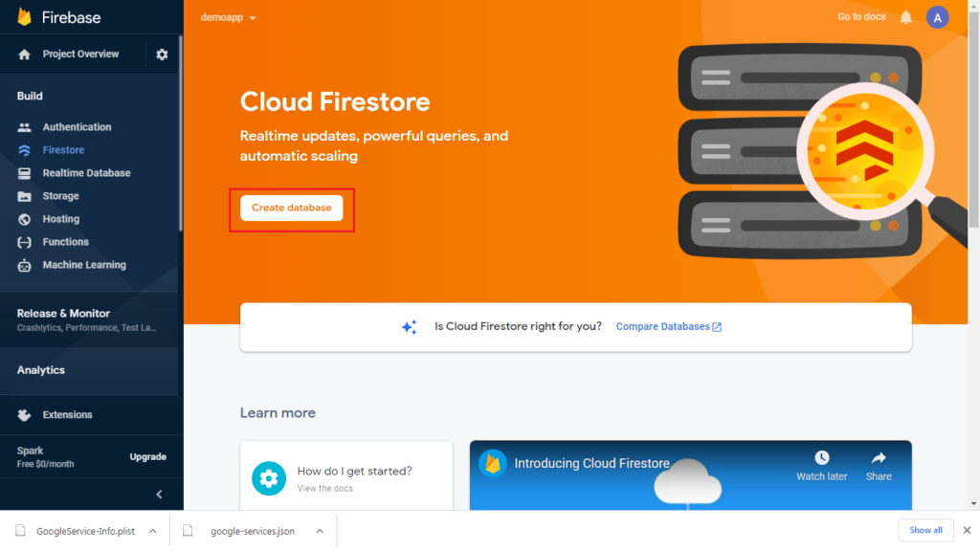
Task: Click the Realtime Database icon
Action: [x=24, y=173]
